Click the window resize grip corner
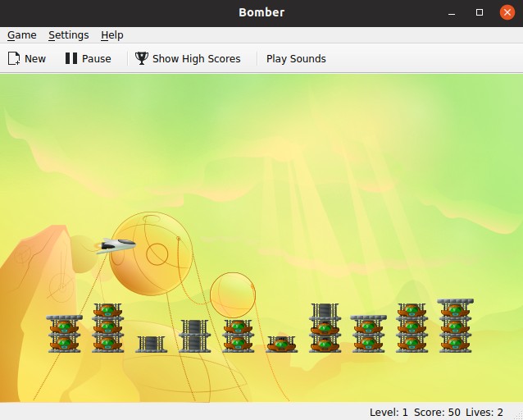The height and width of the screenshot is (420, 523). pyautogui.click(x=519, y=416)
